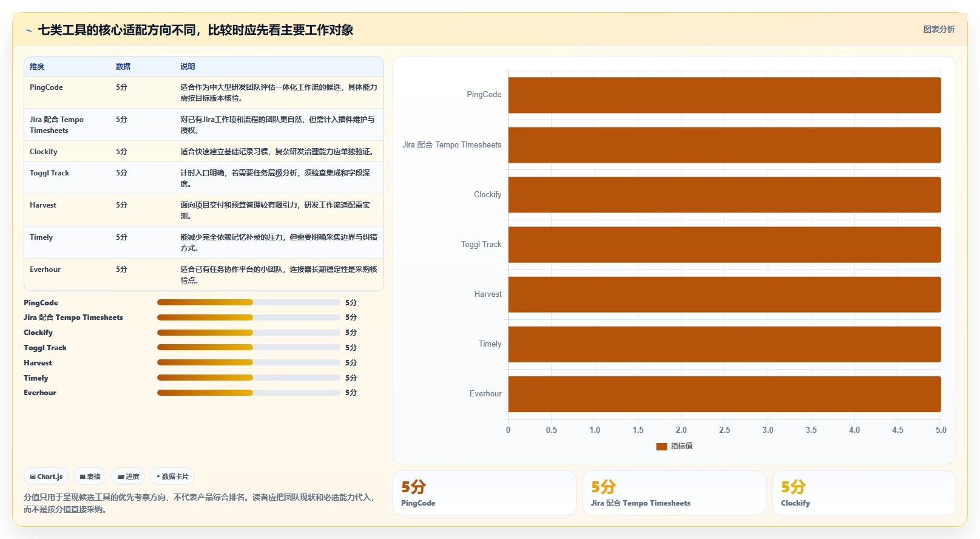Click description starting 面向项目交付和预算管理
Screen dimensions: 980x539
[275, 211]
